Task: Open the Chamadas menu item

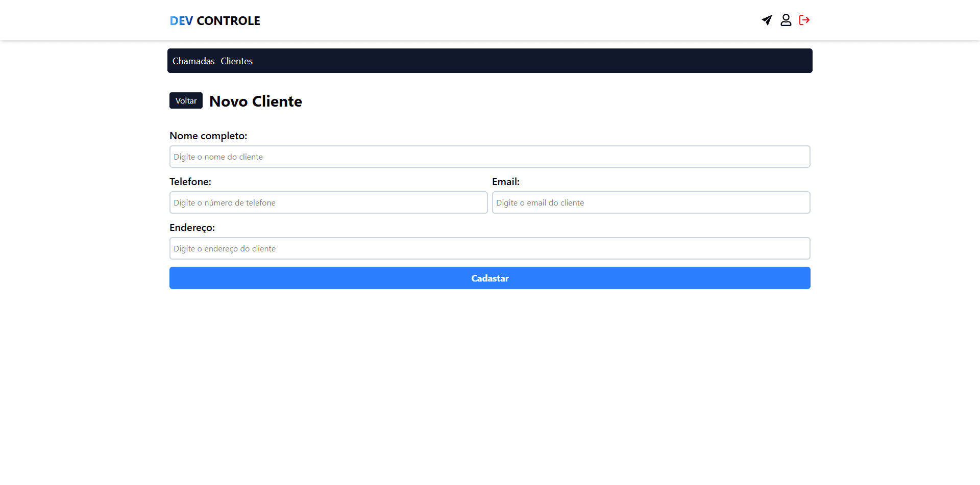Action: pyautogui.click(x=193, y=61)
